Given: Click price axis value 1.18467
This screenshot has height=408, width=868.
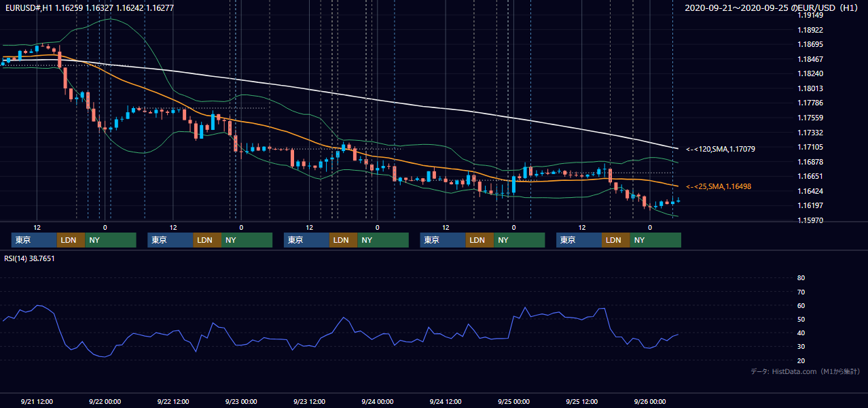Looking at the screenshot, I should pos(810,59).
